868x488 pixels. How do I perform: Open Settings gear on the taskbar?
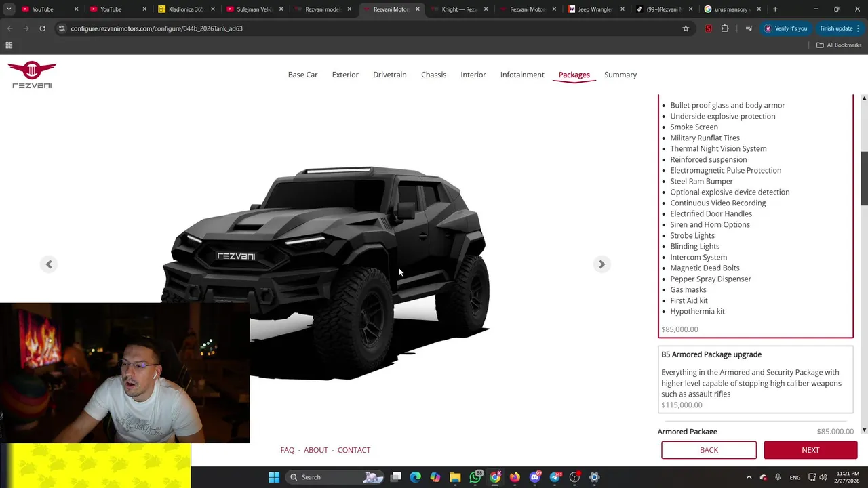tap(594, 477)
